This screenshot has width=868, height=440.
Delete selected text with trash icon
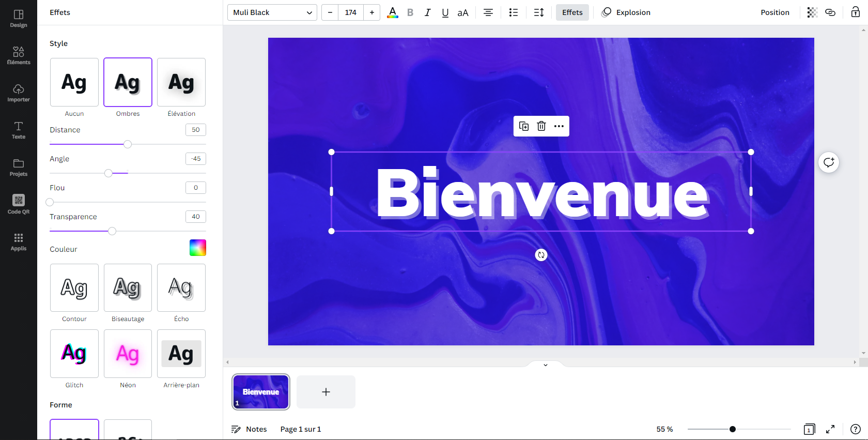(x=541, y=126)
